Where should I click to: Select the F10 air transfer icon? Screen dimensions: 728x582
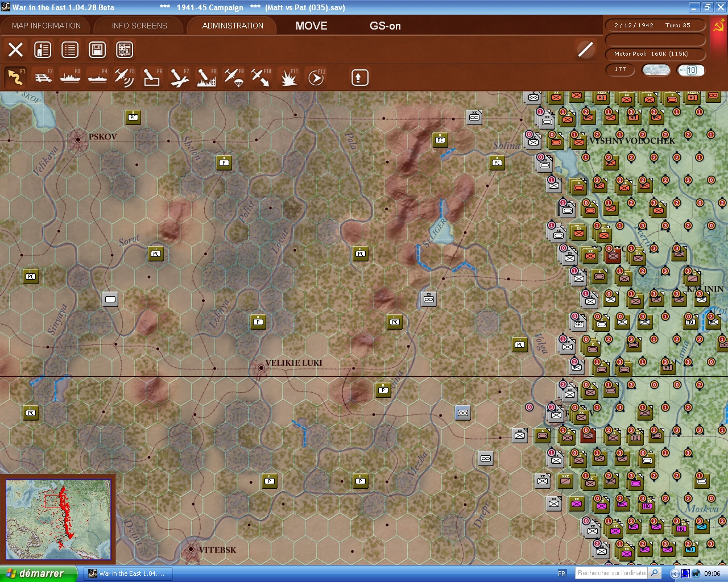pos(261,77)
